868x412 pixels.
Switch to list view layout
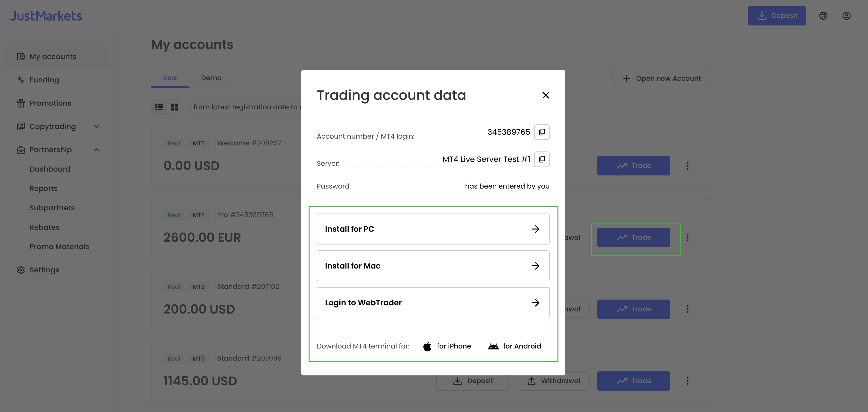coord(159,107)
